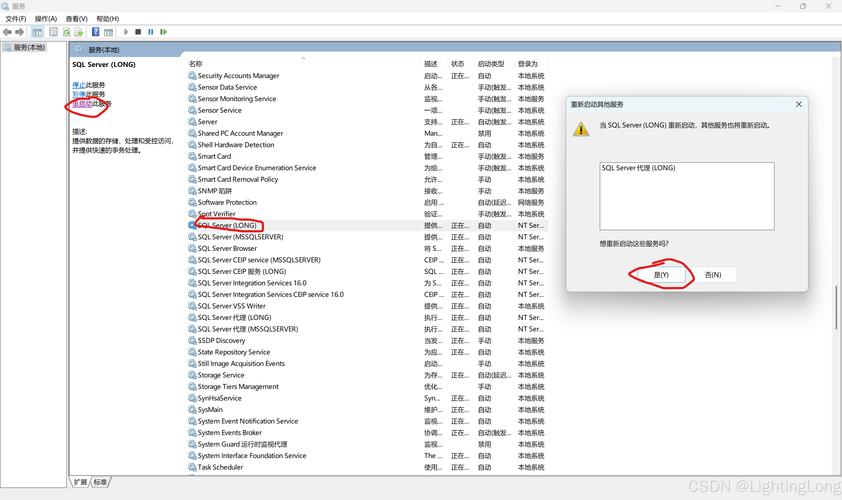This screenshot has width=842, height=500.
Task: Click the Start Service play icon
Action: [x=126, y=32]
